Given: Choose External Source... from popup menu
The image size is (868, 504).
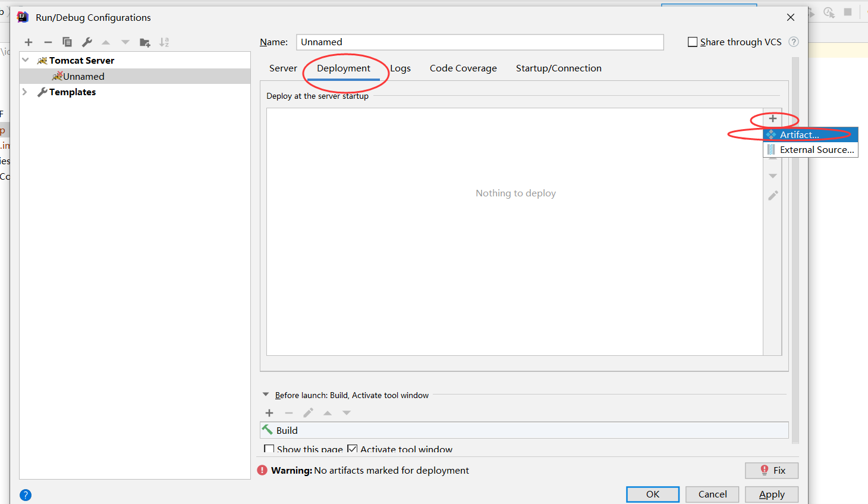Looking at the screenshot, I should pos(810,150).
